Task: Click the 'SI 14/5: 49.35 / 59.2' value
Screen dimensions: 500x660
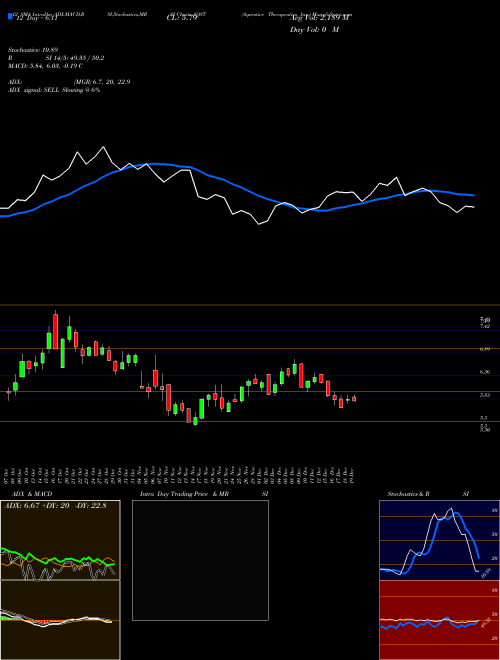Action: click(76, 58)
